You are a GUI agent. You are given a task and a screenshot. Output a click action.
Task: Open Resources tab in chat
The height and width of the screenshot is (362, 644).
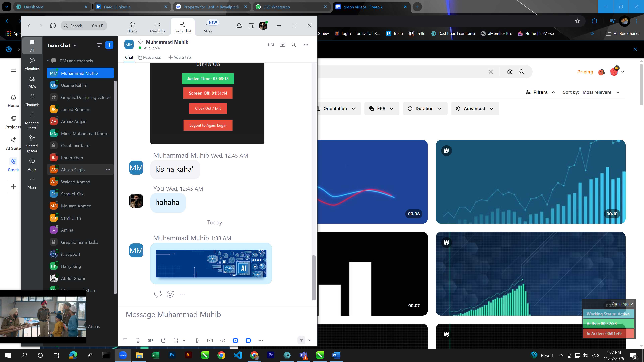[x=149, y=57]
